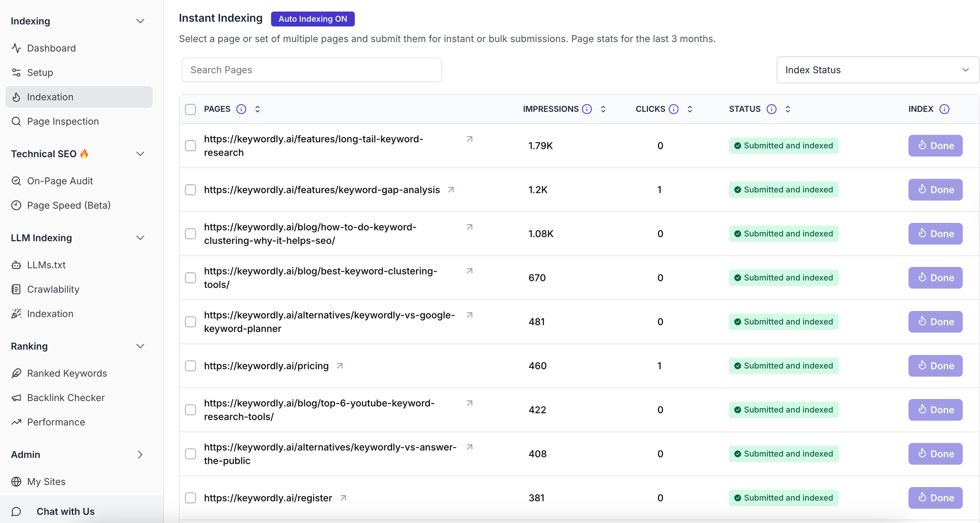Check the best-keyword-clustering-tools row checkbox
The height and width of the screenshot is (523, 980).
(191, 278)
